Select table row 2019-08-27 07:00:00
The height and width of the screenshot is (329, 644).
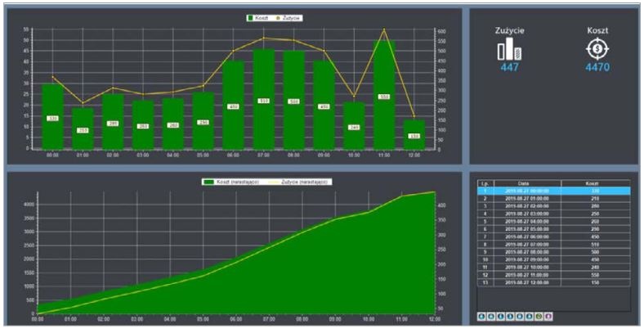(x=553, y=245)
